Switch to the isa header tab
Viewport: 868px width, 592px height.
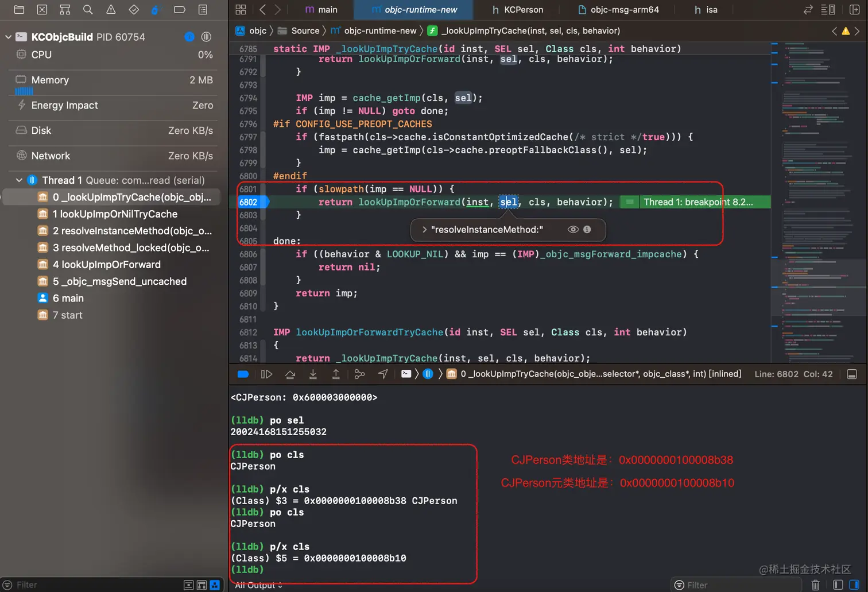pos(706,10)
